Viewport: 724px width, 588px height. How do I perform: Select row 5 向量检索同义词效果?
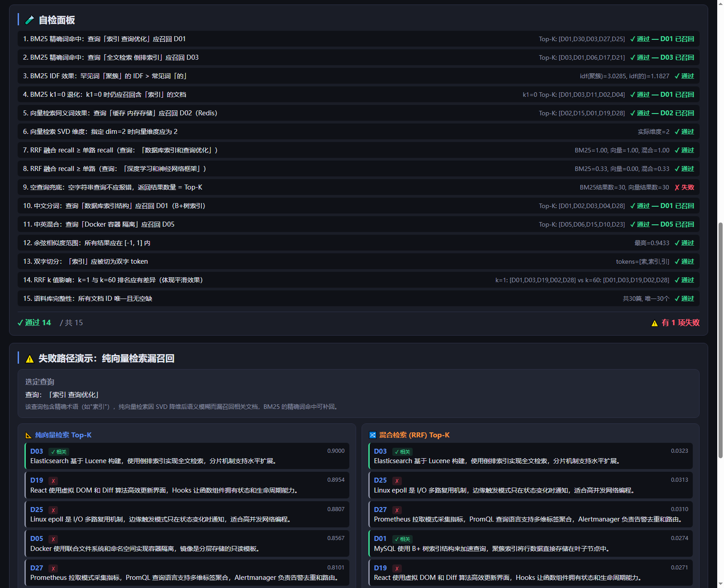358,113
